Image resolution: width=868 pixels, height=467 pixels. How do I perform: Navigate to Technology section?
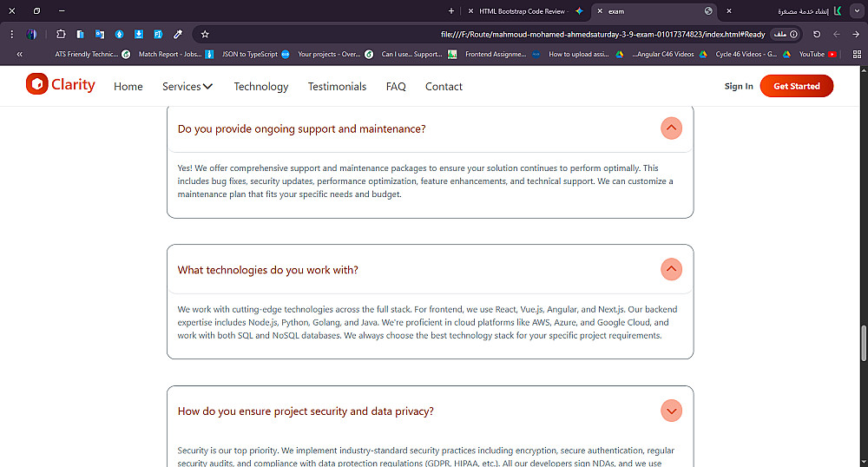[260, 86]
